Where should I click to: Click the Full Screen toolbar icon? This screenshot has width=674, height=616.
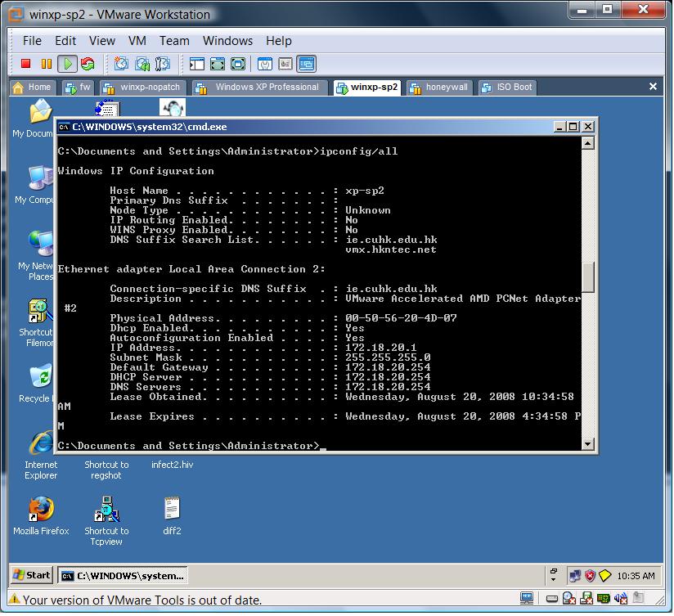(218, 64)
